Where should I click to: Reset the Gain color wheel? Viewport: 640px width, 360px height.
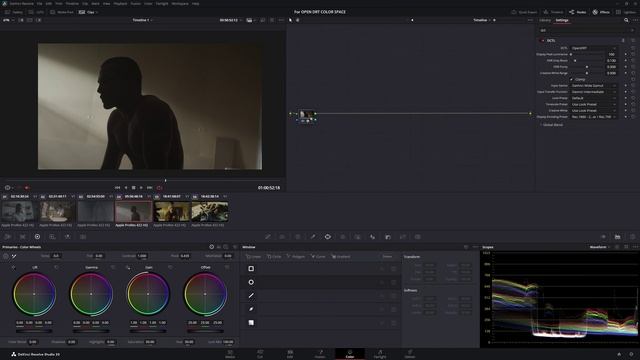[x=170, y=267]
